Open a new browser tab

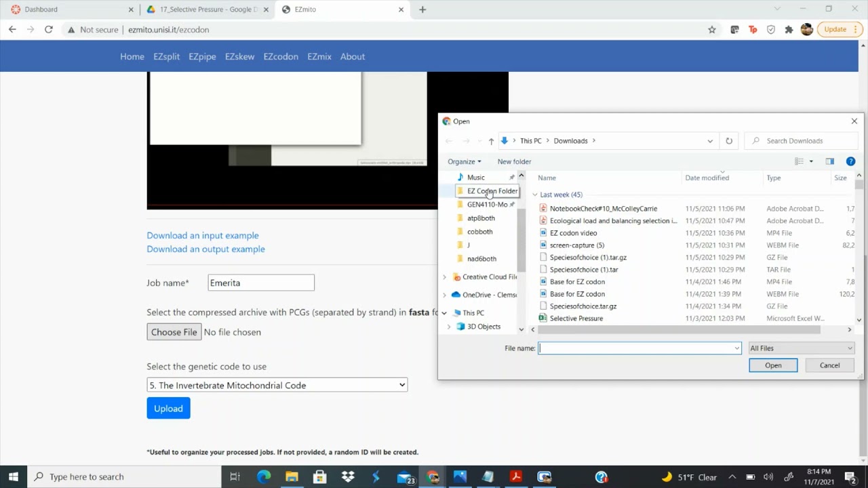pos(422,9)
